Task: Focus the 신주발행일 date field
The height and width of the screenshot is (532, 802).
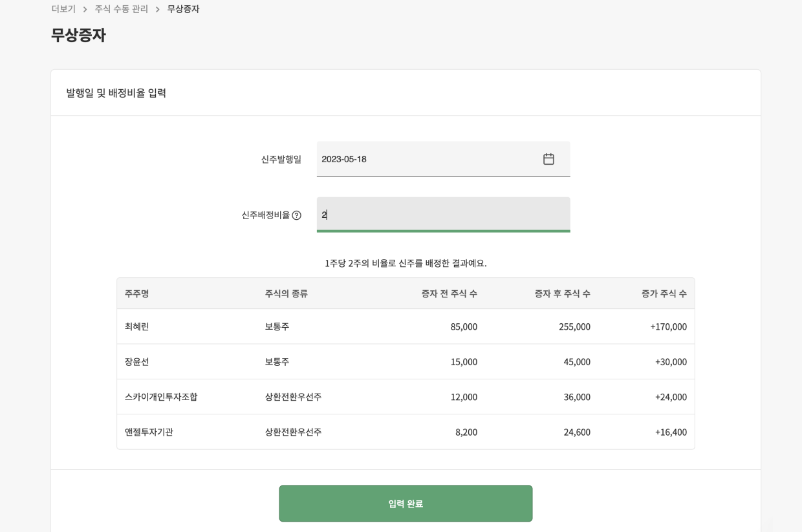Action: pyautogui.click(x=427, y=159)
